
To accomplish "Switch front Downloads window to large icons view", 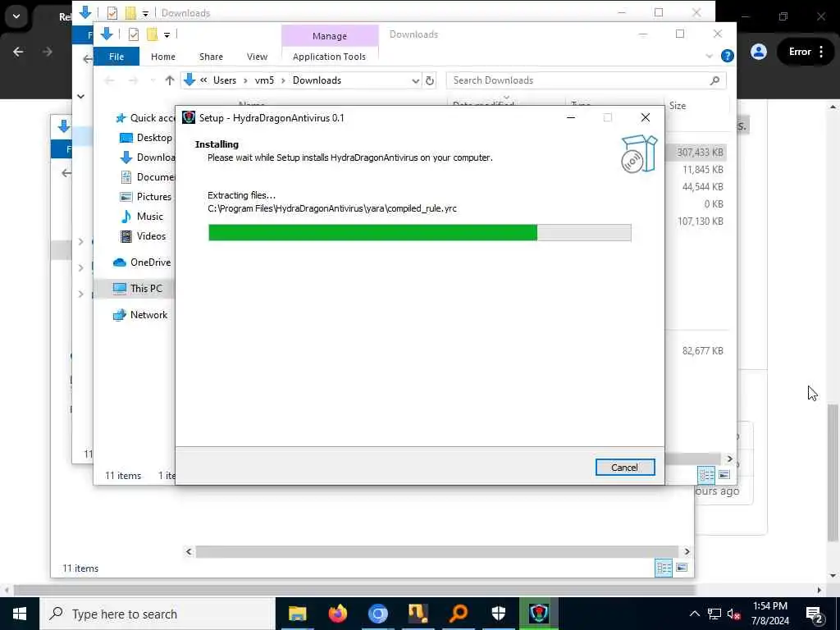I will point(724,475).
